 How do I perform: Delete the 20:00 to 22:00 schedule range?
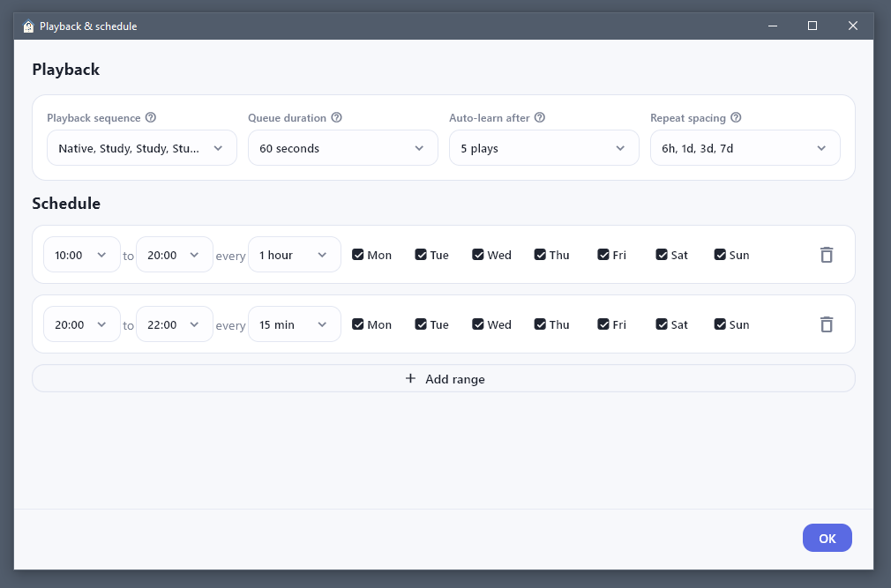pyautogui.click(x=827, y=324)
